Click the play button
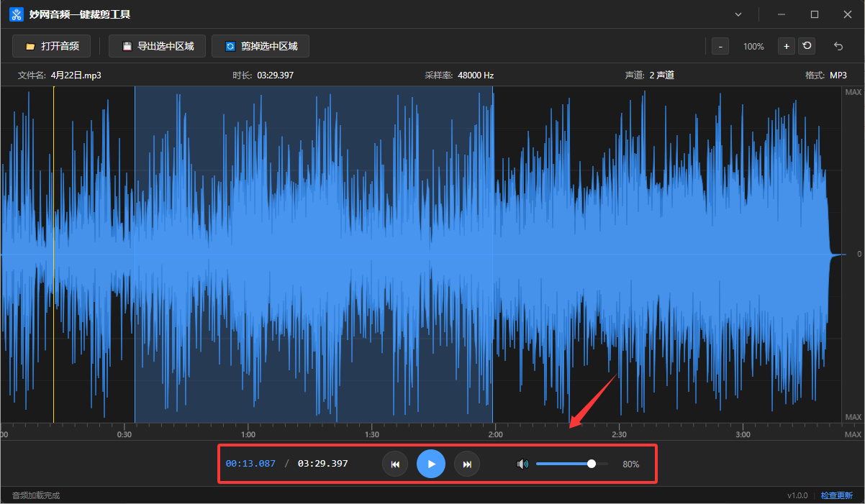 pyautogui.click(x=431, y=464)
